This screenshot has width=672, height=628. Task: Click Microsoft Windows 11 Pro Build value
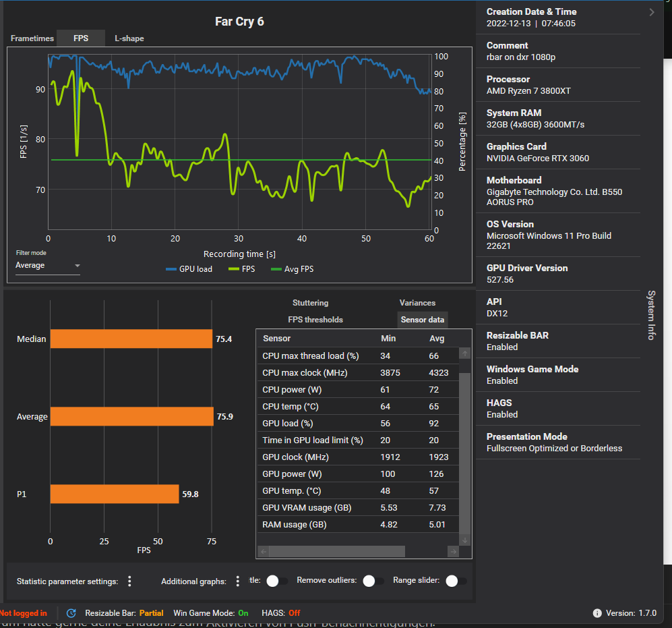point(549,241)
